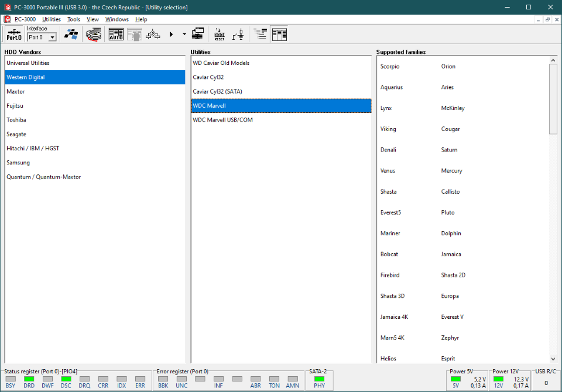Select Fujitsu vendor

coord(95,106)
